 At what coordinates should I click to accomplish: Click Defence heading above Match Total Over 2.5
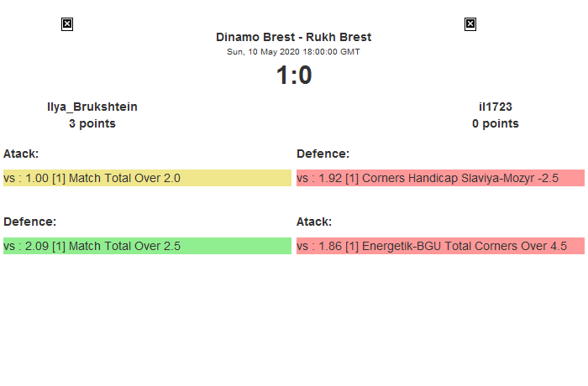[29, 222]
